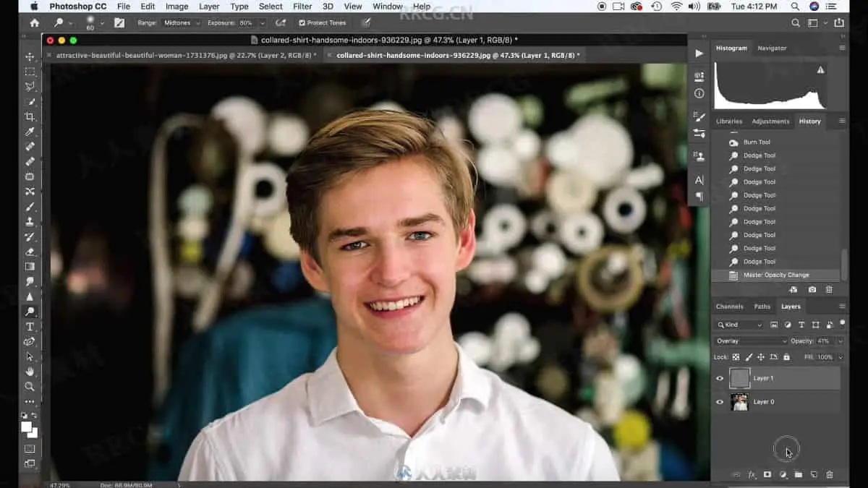Toggle the brush settings panel icon
This screenshot has height=488, width=868.
(x=119, y=22)
